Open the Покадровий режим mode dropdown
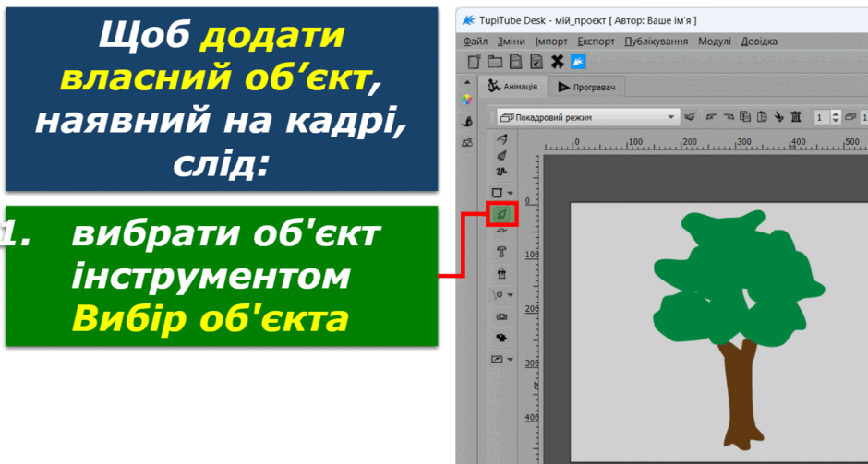 click(588, 117)
